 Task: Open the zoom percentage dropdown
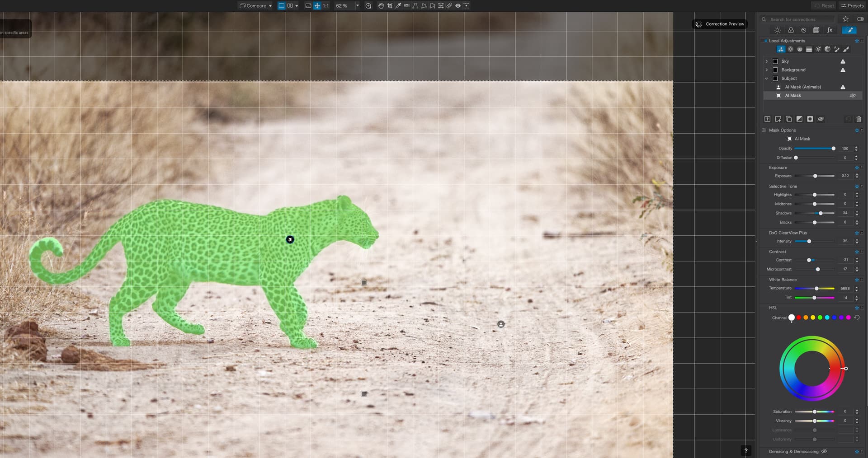pos(357,6)
